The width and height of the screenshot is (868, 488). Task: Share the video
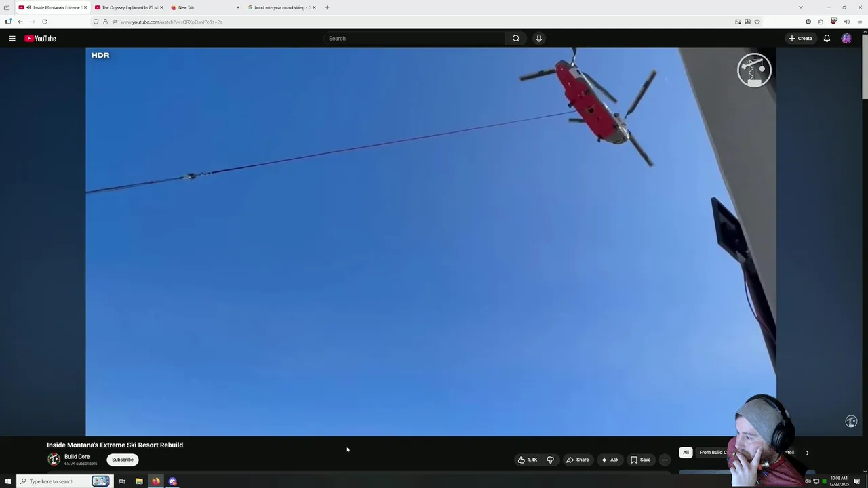tap(578, 460)
